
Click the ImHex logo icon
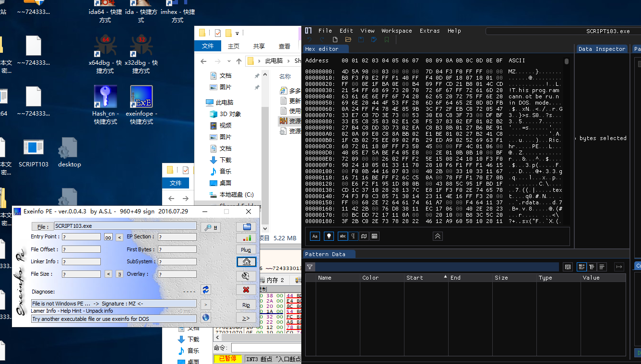coord(309,31)
